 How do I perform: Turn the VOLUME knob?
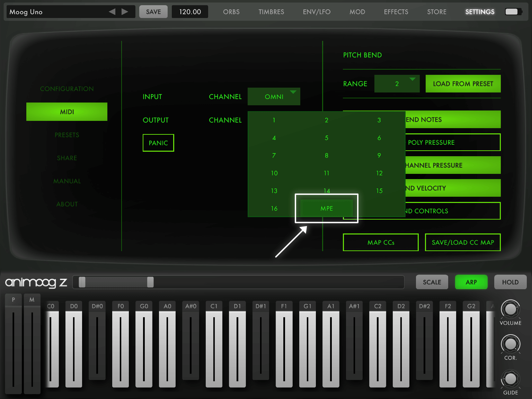(511, 309)
